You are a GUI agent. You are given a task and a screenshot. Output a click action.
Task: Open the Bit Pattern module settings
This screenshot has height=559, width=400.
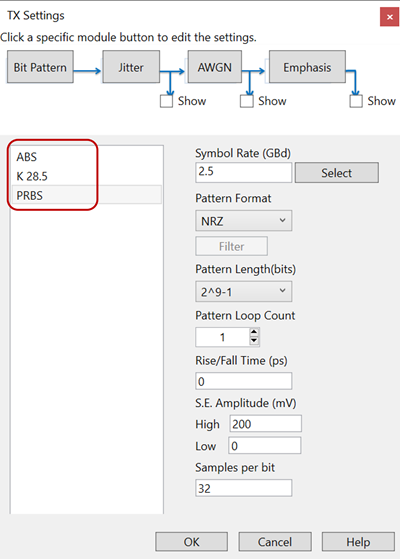pyautogui.click(x=40, y=67)
